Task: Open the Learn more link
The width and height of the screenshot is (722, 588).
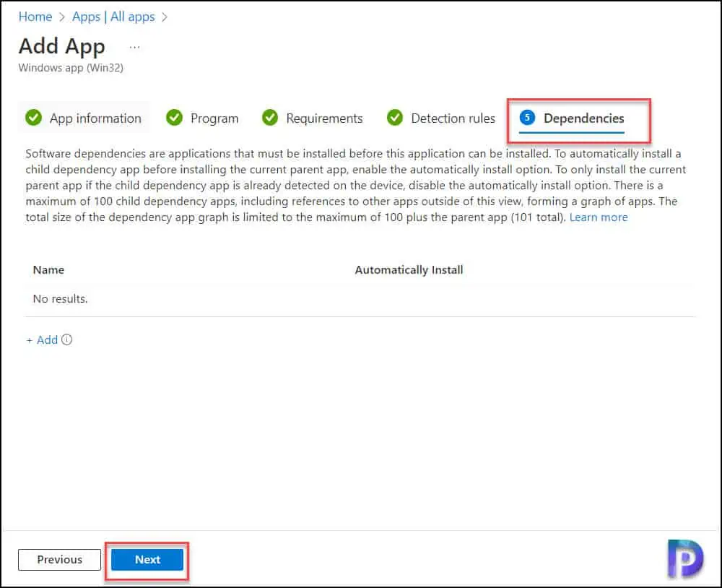Action: pos(598,217)
